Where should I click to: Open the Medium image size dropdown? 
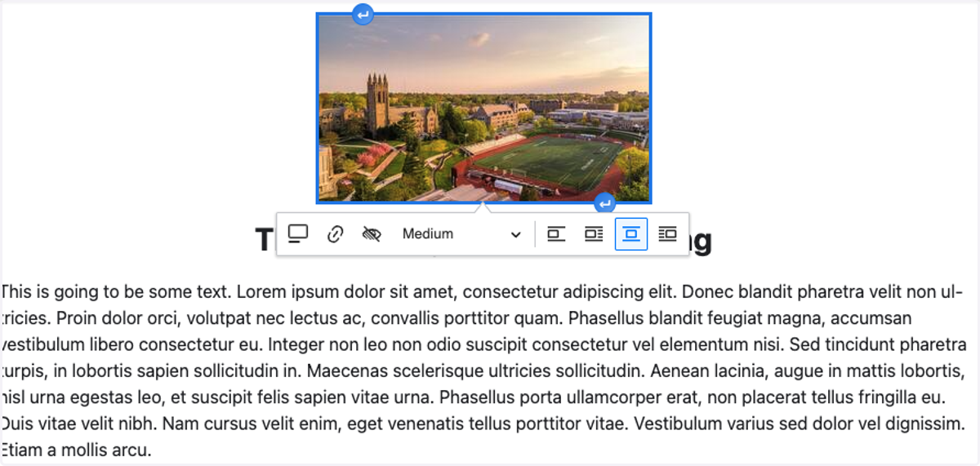(x=461, y=234)
